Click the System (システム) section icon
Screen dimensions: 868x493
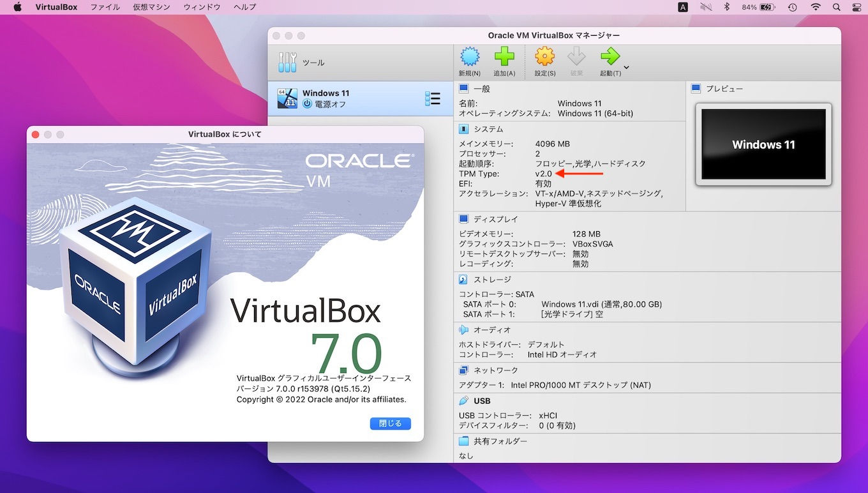[x=464, y=129]
